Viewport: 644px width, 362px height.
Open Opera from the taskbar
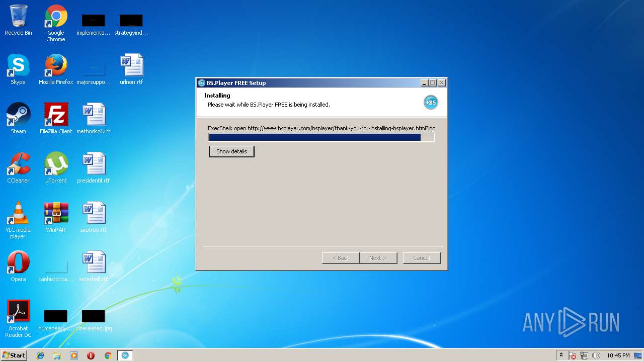(x=91, y=355)
